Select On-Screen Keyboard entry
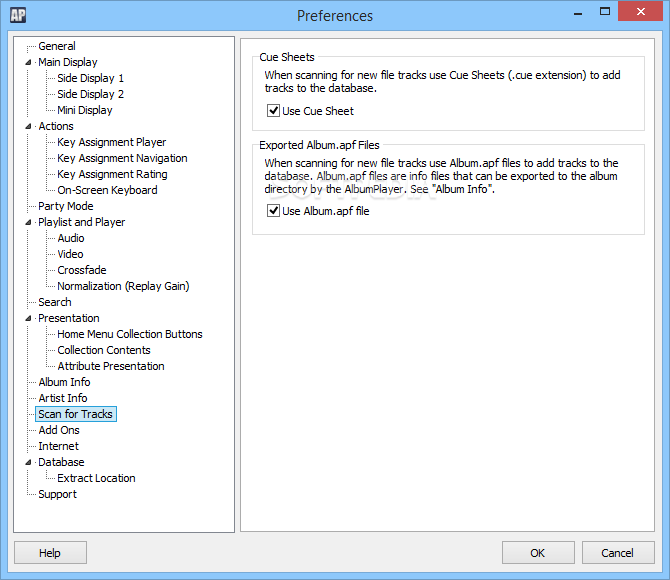Image resolution: width=670 pixels, height=580 pixels. pos(107,190)
